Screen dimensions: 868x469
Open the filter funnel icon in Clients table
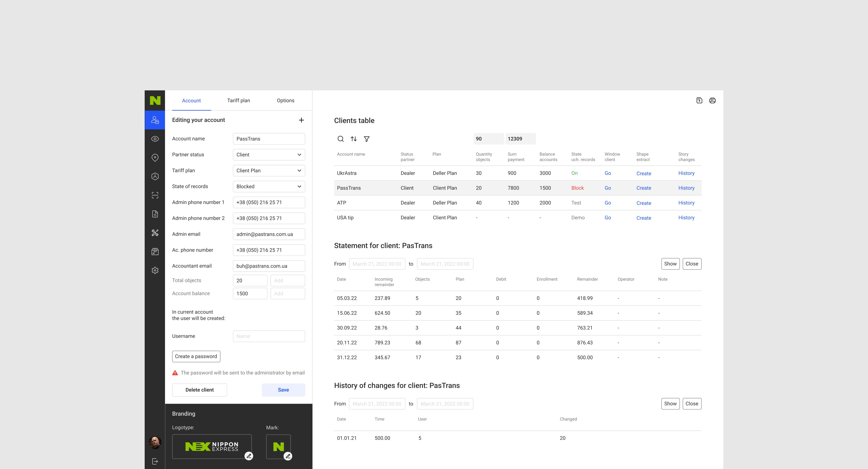tap(367, 139)
